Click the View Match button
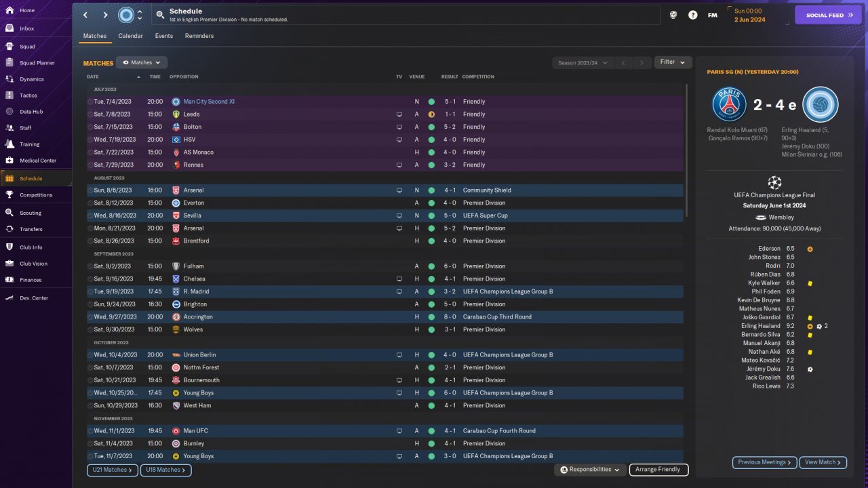868x488 pixels. [x=823, y=462]
